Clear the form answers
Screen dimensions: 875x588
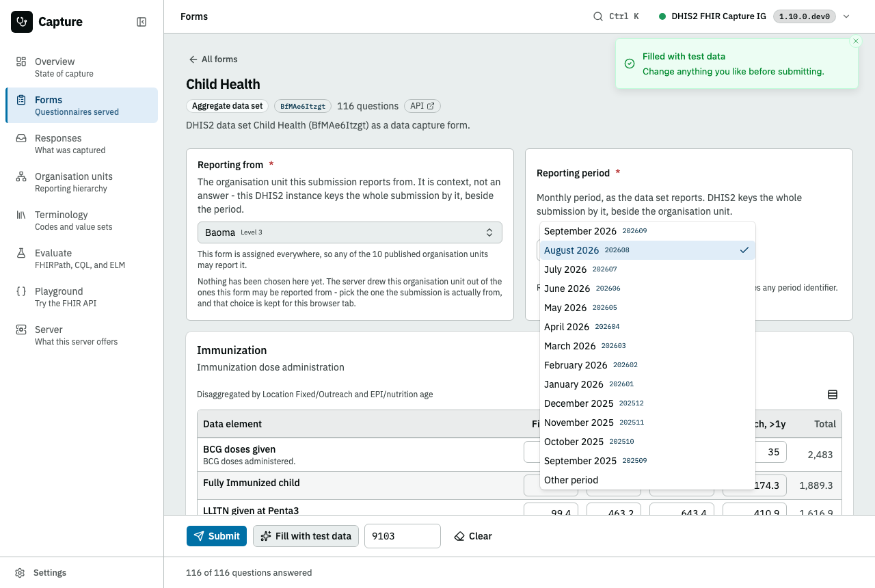pyautogui.click(x=473, y=536)
